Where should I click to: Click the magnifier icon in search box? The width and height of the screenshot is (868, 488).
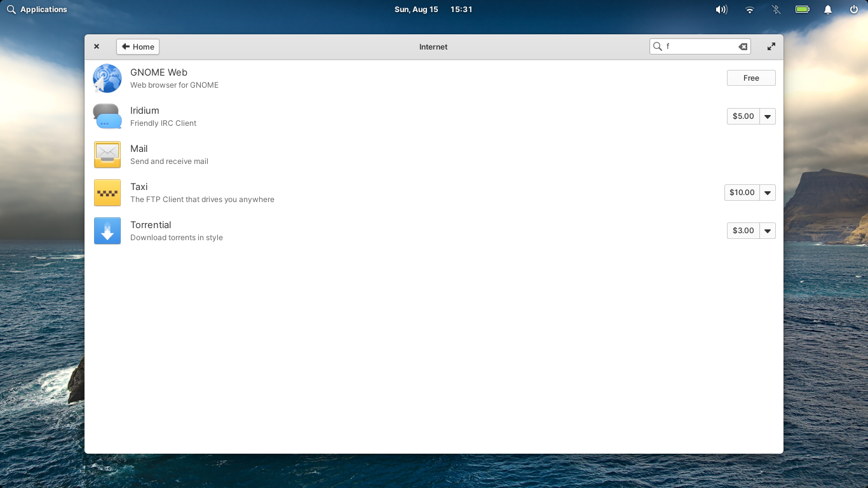[658, 46]
